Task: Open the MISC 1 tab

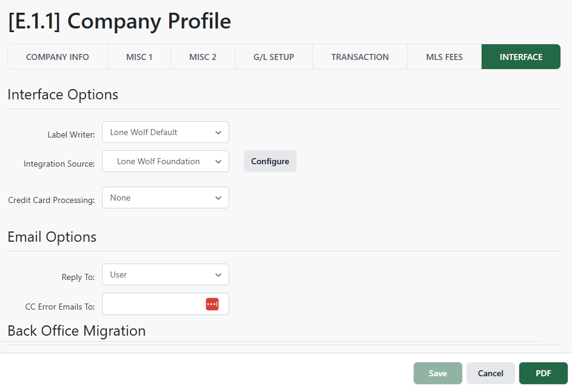Action: click(x=139, y=56)
